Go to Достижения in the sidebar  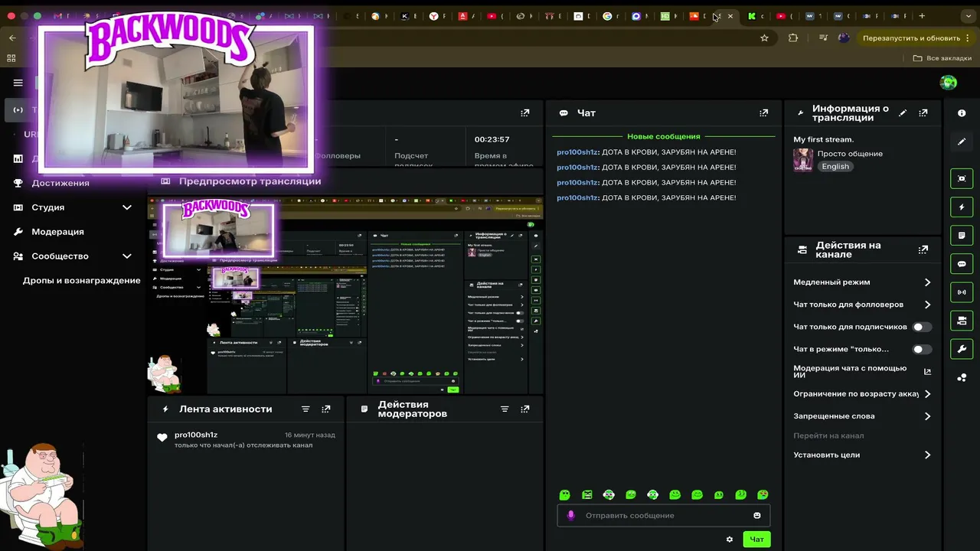click(x=60, y=184)
